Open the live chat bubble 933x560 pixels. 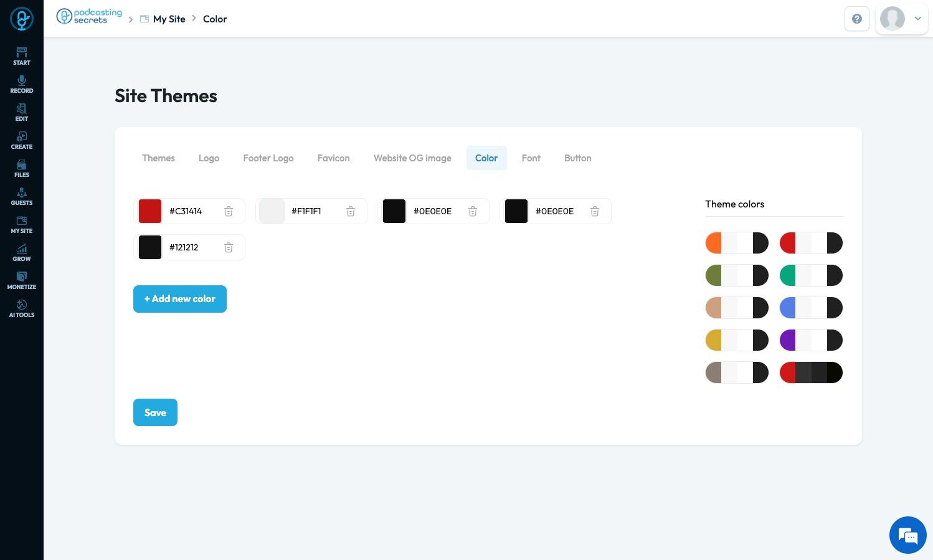tap(908, 535)
